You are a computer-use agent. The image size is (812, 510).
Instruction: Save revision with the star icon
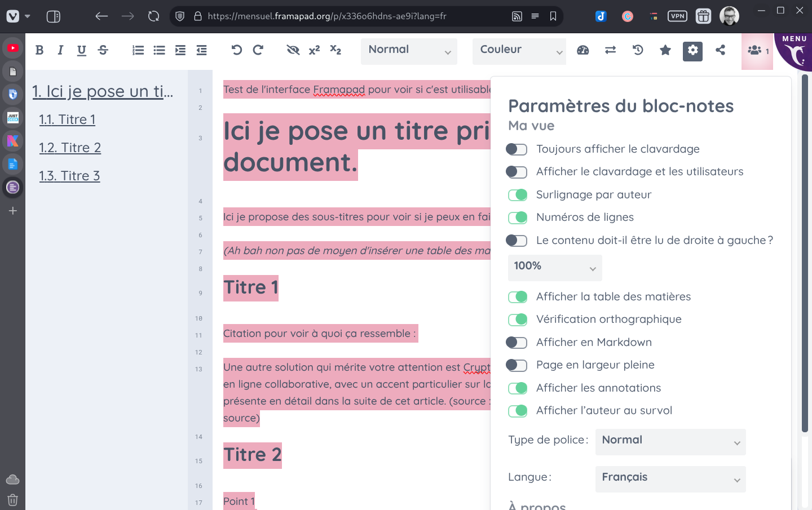click(x=665, y=50)
